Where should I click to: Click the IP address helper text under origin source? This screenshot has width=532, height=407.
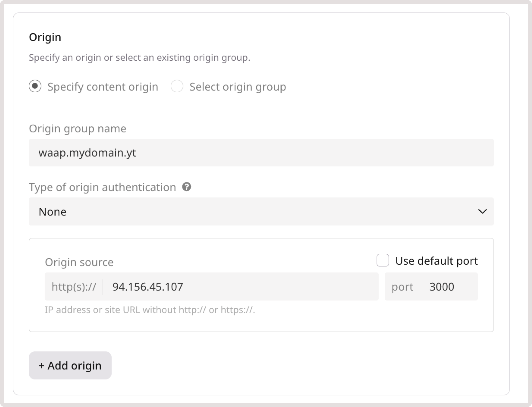coord(149,310)
